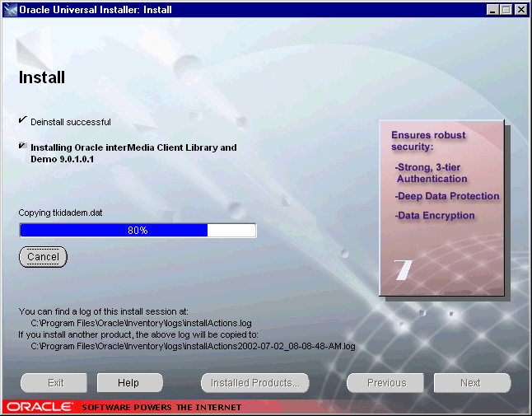Select 'Installing Oracle interMedia Client Library' text
Viewport: 532px width, 416px height.
[x=133, y=153]
